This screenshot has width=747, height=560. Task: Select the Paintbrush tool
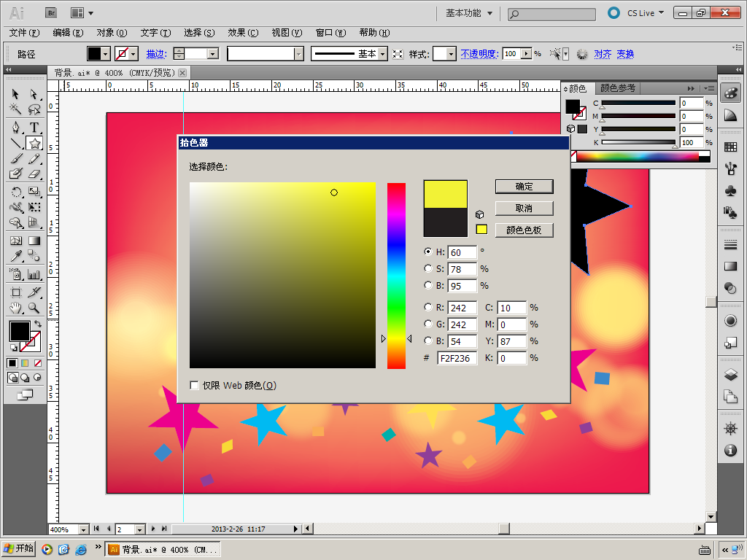click(x=15, y=158)
